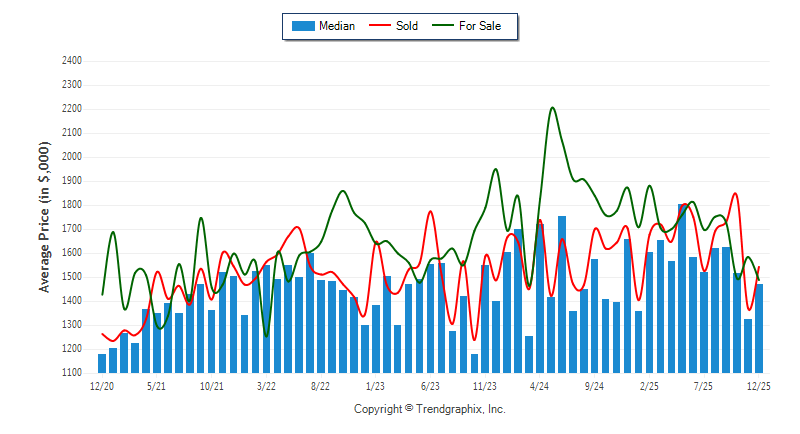This screenshot has width=800, height=434.
Task: Click the 4/24 x-axis date label
Action: click(540, 385)
